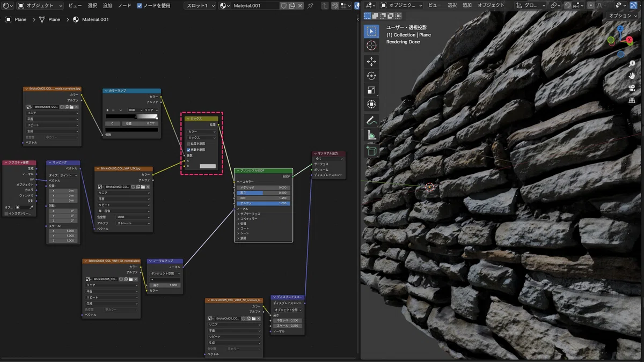Activate the 3D Cursor tool
Screen dimensions: 644x362
point(371,46)
